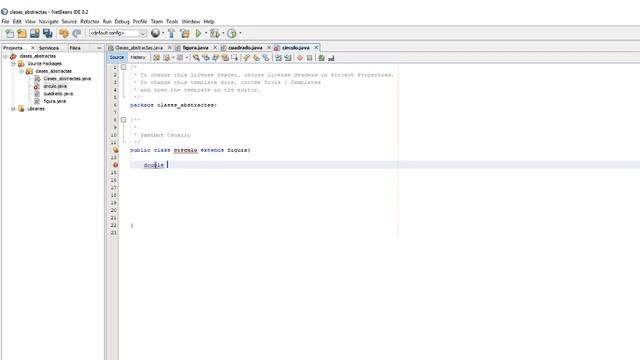Switch editor to Source view
640x360 pixels.
coord(117,58)
